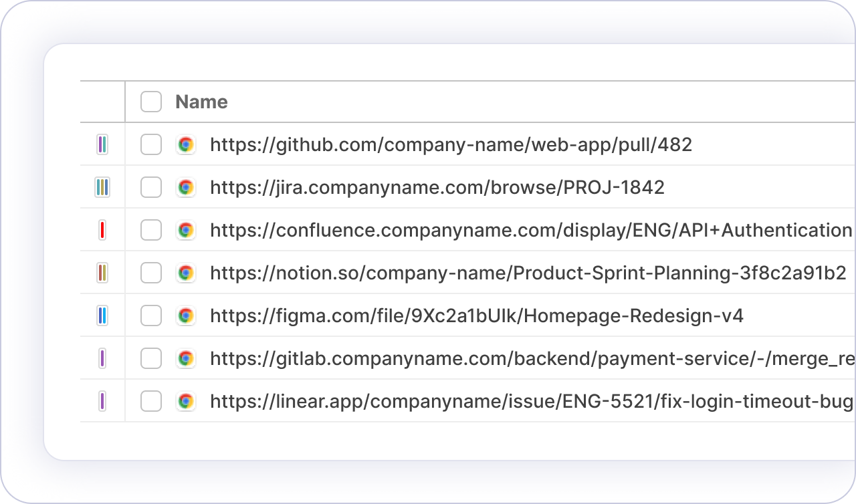Click the red color tag in the confluence row
Viewport: 856px width, 504px height.
(x=102, y=230)
